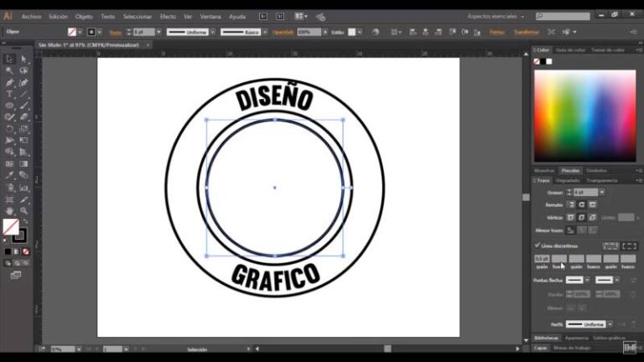Open the Estilo graphic style dropdown
644x362 pixels.
(x=360, y=32)
